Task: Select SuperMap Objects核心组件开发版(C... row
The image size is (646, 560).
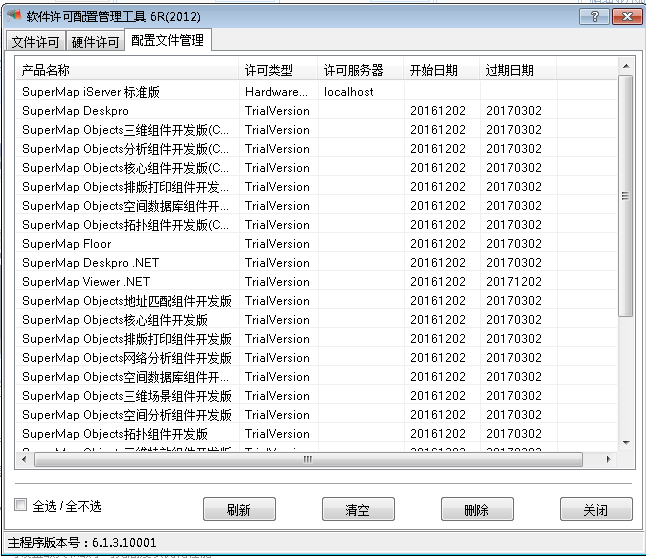Action: [316, 167]
